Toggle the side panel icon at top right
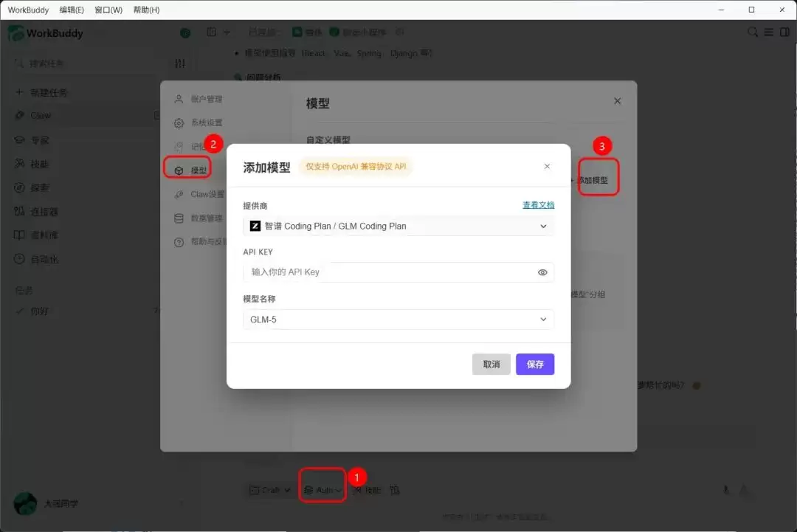Screen dimensions: 797x532 pyautogui.click(x=784, y=32)
